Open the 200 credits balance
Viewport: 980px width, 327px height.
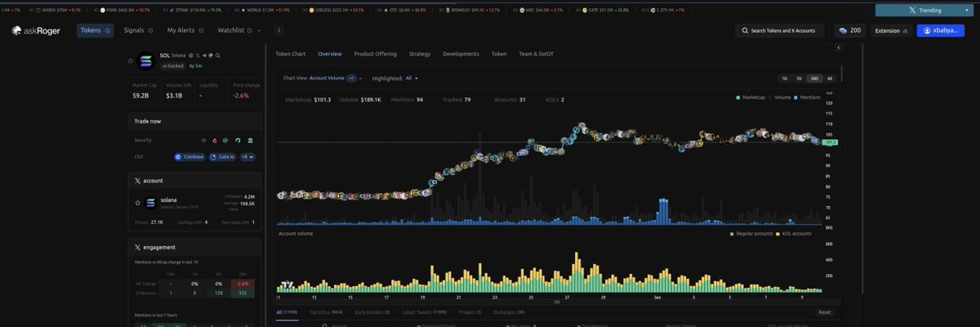pyautogui.click(x=849, y=30)
